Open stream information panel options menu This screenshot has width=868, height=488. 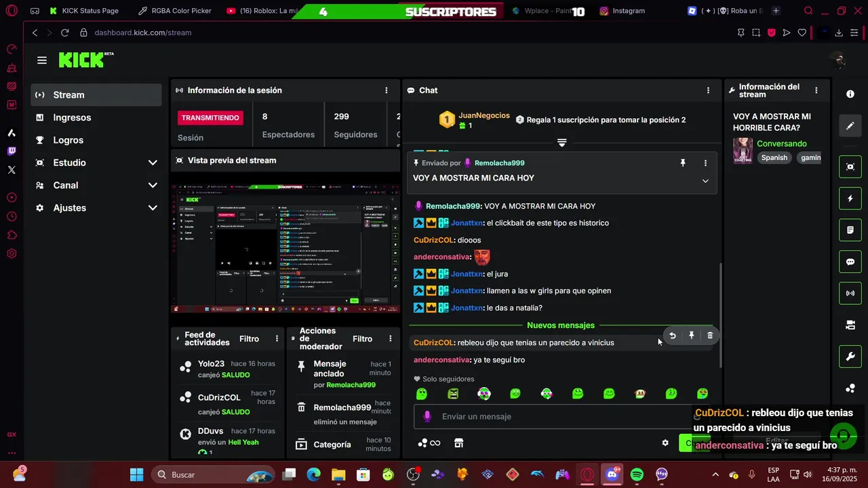click(816, 90)
